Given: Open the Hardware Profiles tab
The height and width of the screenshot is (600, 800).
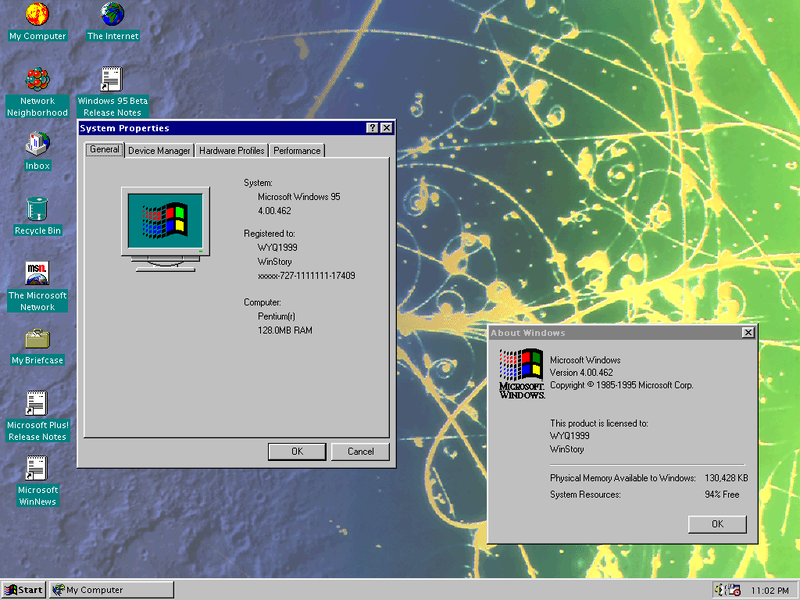Looking at the screenshot, I should pos(231,150).
